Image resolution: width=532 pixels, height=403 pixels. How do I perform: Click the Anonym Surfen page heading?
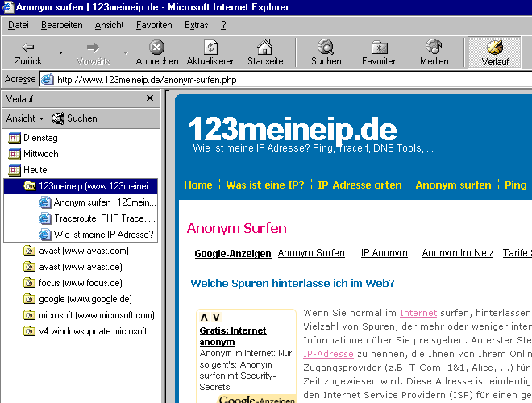click(236, 228)
